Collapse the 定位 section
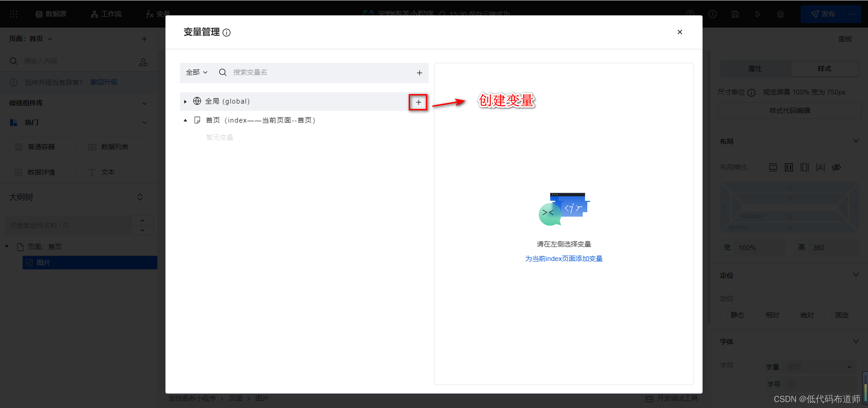Image resolution: width=868 pixels, height=408 pixels. point(856,275)
